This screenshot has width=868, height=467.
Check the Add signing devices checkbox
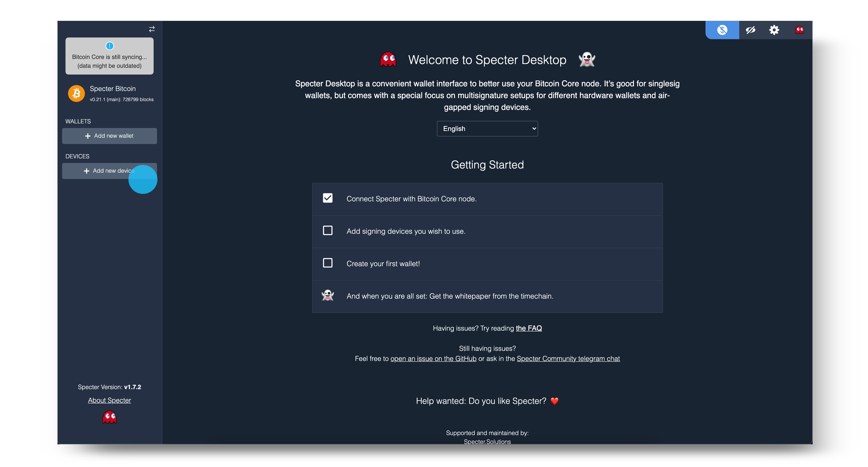coord(328,231)
